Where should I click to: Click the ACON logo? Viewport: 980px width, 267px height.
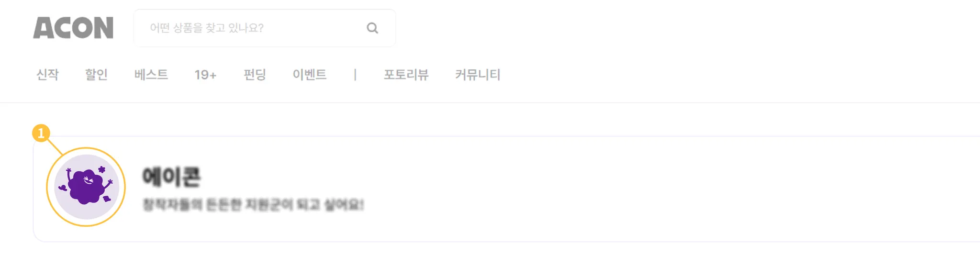point(73,28)
